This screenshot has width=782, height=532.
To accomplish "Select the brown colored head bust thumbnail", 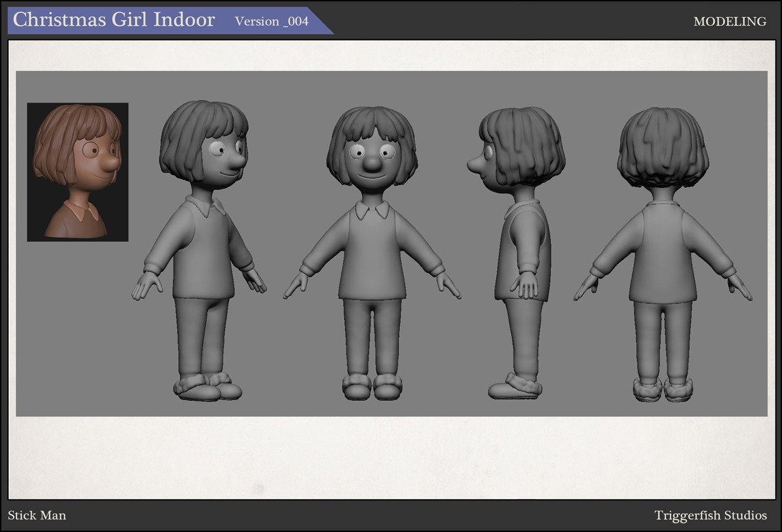I will (78, 172).
